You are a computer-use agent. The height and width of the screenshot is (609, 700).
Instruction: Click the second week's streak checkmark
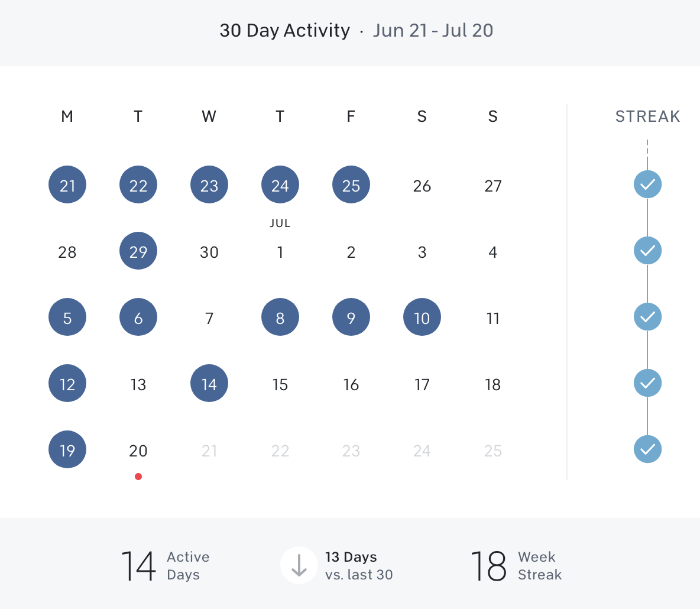[x=647, y=251]
